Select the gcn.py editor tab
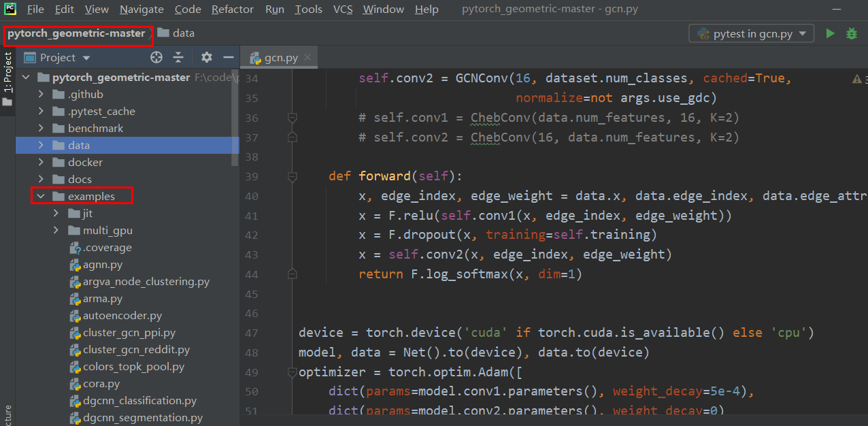 [280, 58]
